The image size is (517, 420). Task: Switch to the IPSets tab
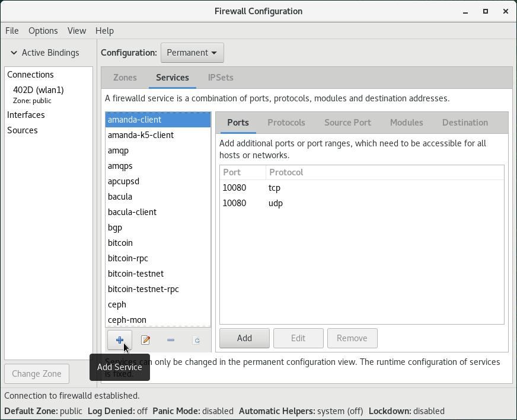[221, 78]
